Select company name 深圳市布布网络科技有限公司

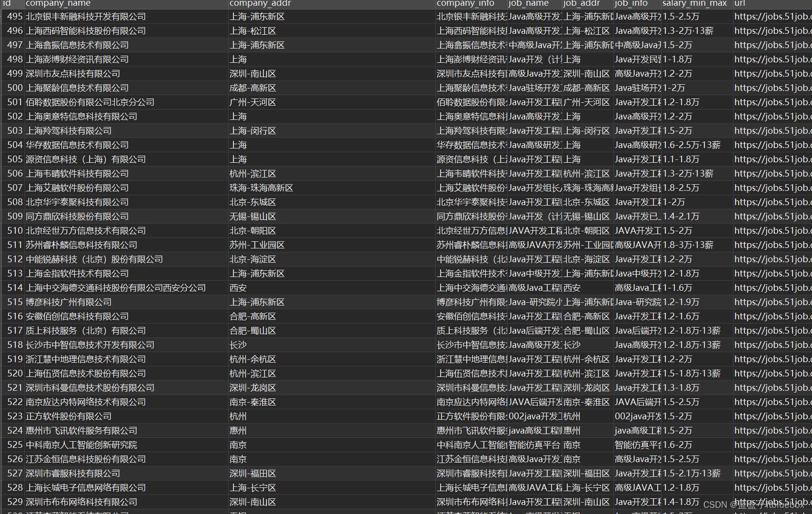click(81, 502)
